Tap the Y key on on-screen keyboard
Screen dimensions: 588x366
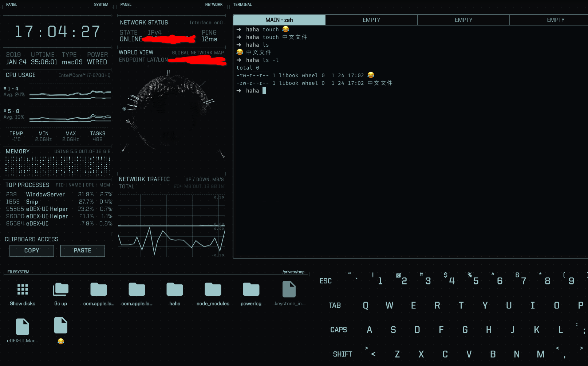tap(485, 305)
